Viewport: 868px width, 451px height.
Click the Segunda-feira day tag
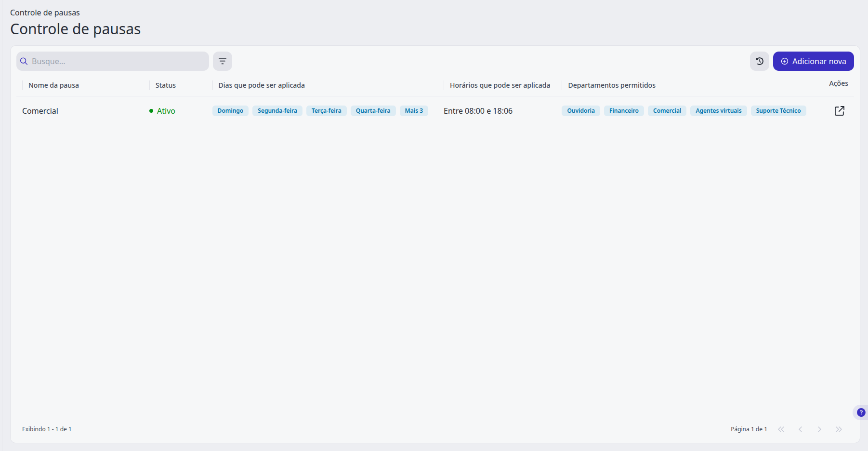[277, 111]
